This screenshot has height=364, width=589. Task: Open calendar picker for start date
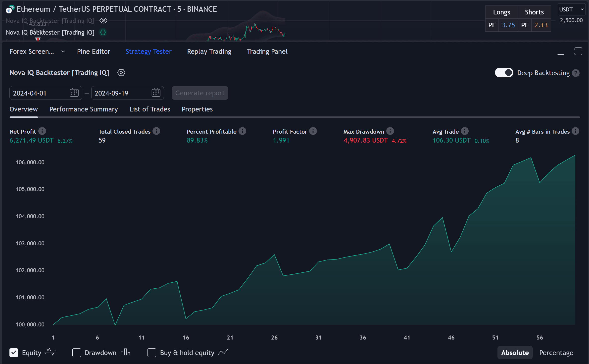click(74, 93)
